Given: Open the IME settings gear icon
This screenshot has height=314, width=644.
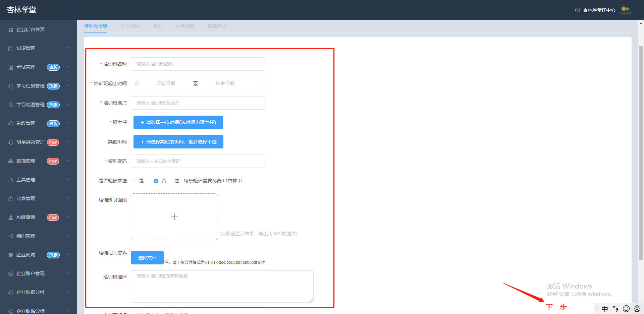Looking at the screenshot, I should pos(637,309).
